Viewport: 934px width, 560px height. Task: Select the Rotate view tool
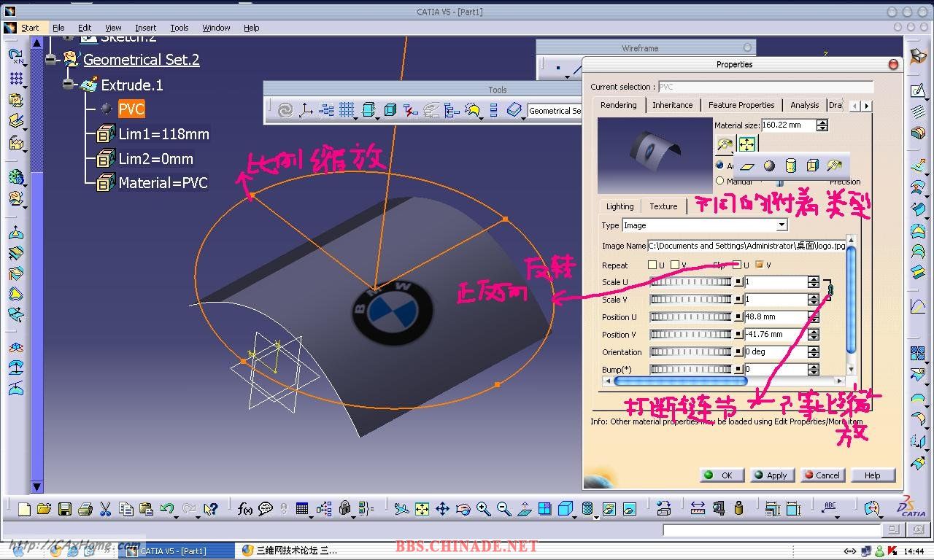pyautogui.click(x=463, y=509)
